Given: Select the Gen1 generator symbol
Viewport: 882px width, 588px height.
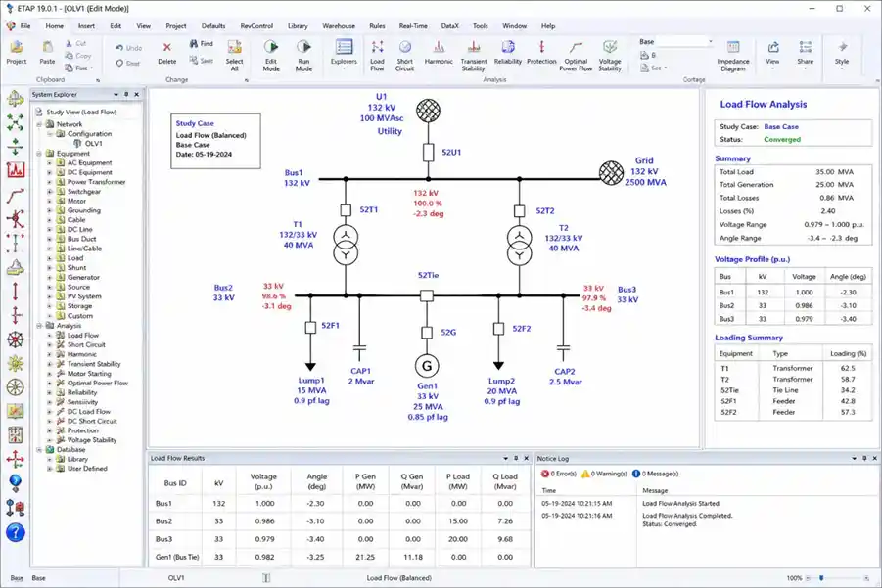Looking at the screenshot, I should (427, 366).
